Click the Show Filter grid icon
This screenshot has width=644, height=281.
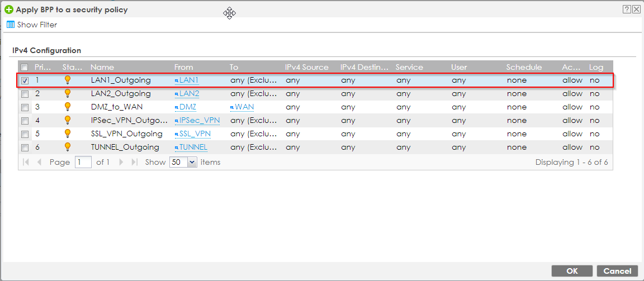10,25
